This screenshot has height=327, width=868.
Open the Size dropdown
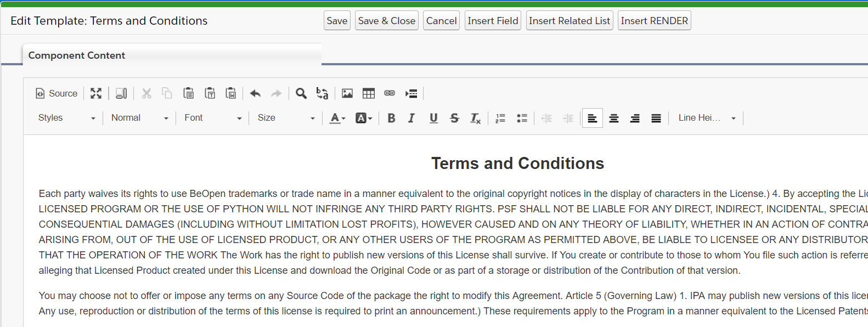pos(286,118)
